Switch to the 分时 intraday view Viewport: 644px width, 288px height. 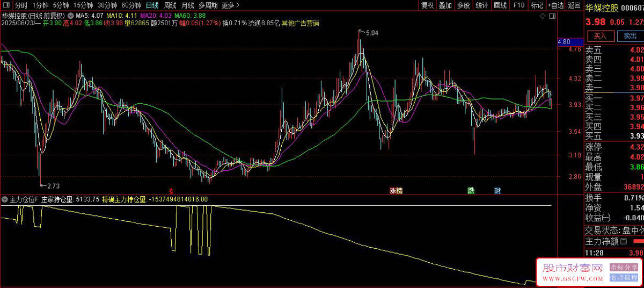21,5
